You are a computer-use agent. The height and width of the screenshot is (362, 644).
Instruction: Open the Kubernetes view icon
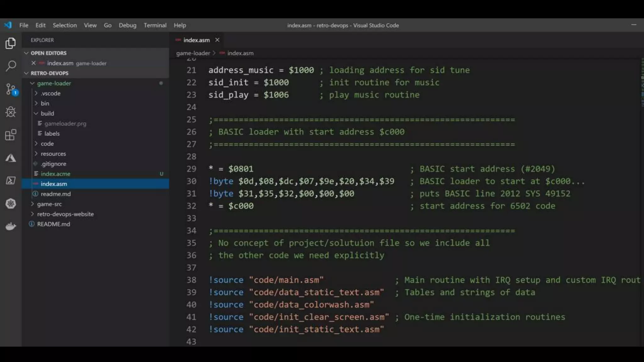pos(11,203)
